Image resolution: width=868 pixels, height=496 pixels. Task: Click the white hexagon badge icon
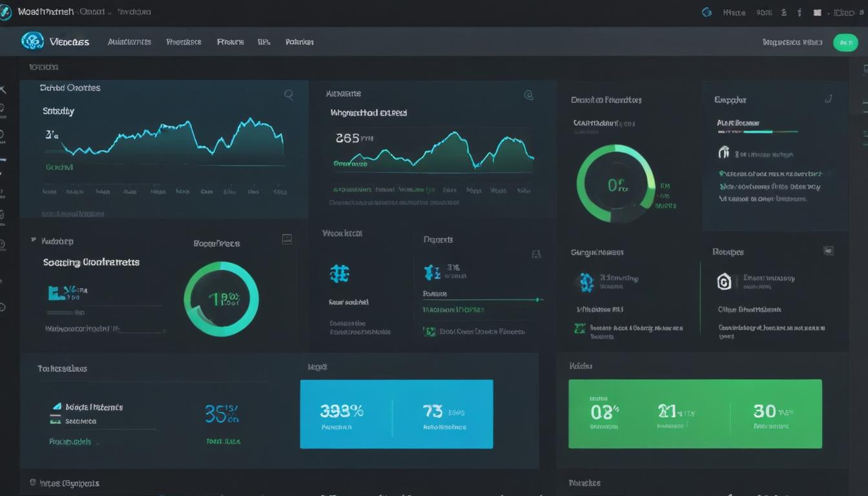pos(725,282)
